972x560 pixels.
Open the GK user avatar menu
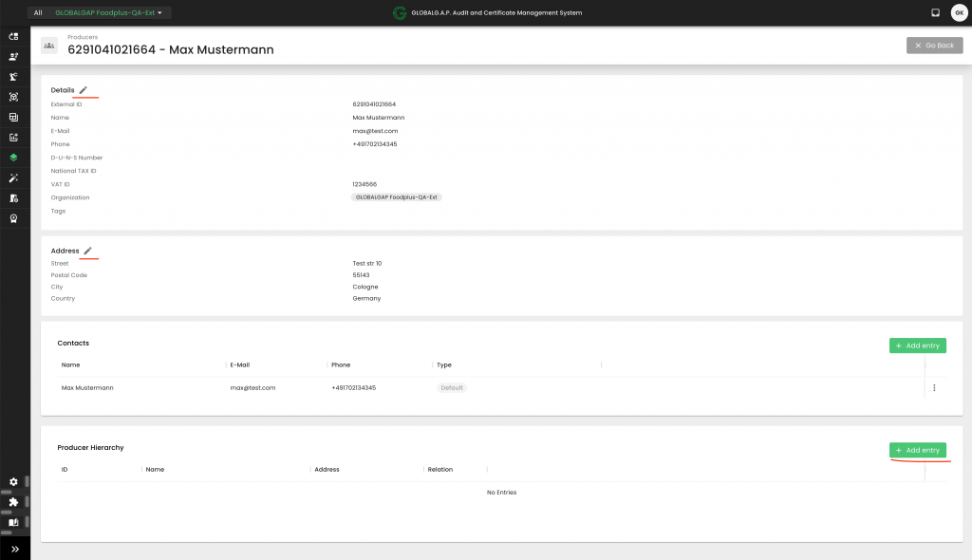coord(958,12)
